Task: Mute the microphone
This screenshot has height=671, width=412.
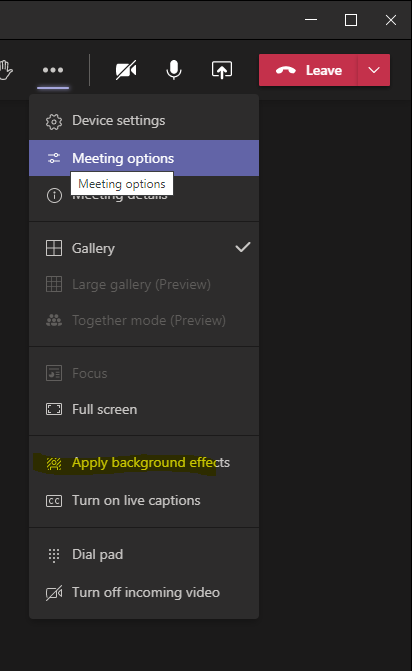Action: click(174, 70)
